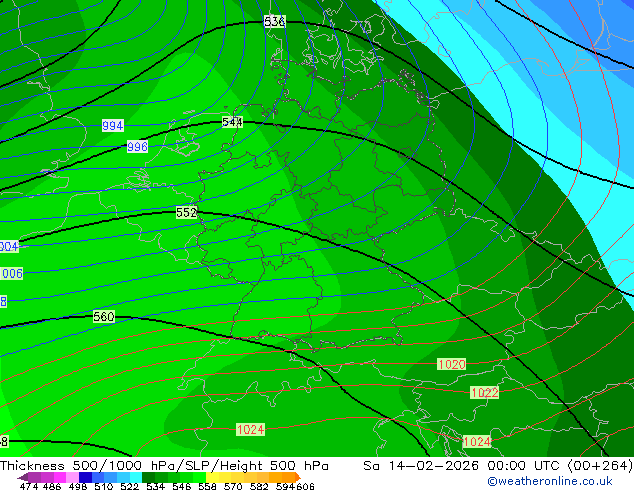Screen dimensions: 634x490
Task: Click the legend value 474
Action: pyautogui.click(x=29, y=486)
